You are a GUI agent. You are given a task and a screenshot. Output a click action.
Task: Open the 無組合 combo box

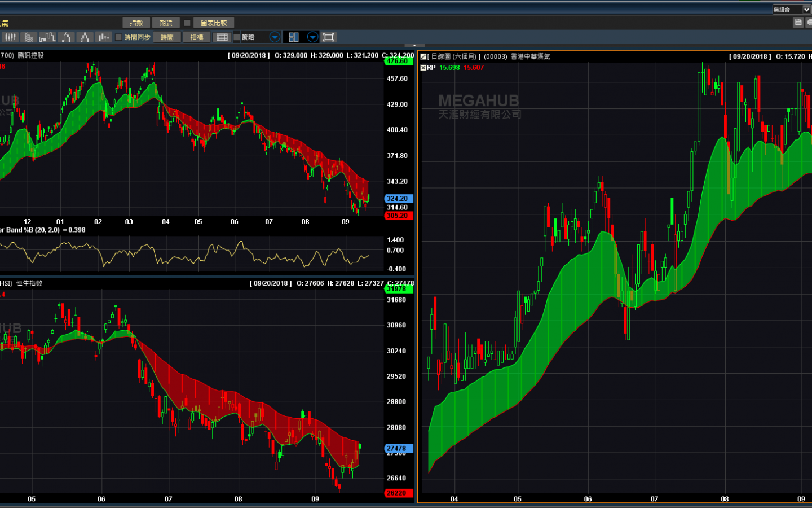click(792, 10)
